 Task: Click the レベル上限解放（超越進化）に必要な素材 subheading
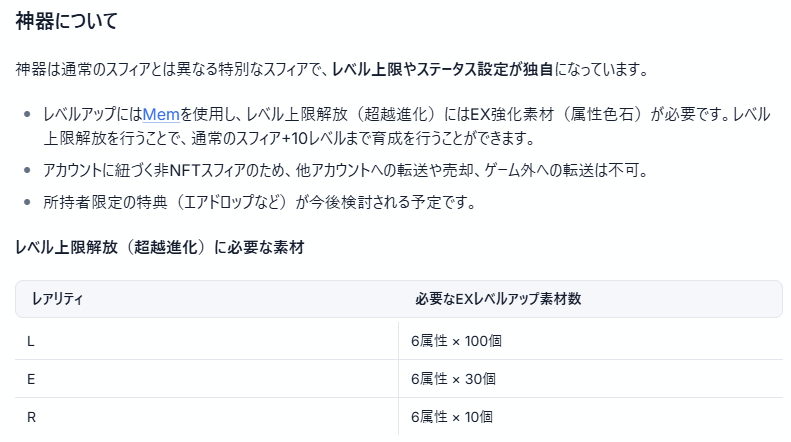coord(160,247)
